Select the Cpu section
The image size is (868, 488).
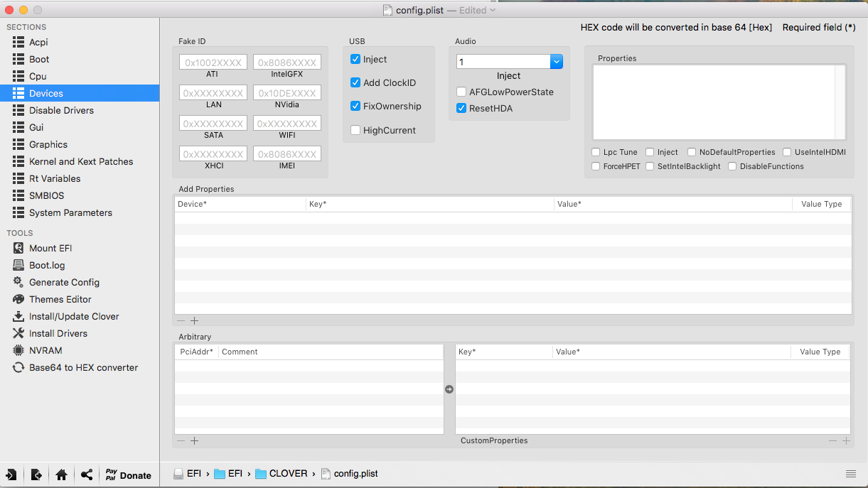pyautogui.click(x=38, y=76)
